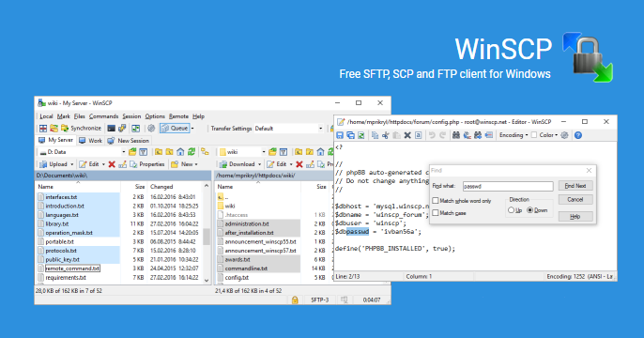Click the Download button in remote panel
Viewport: 644px width, 338px height.
pos(238,164)
